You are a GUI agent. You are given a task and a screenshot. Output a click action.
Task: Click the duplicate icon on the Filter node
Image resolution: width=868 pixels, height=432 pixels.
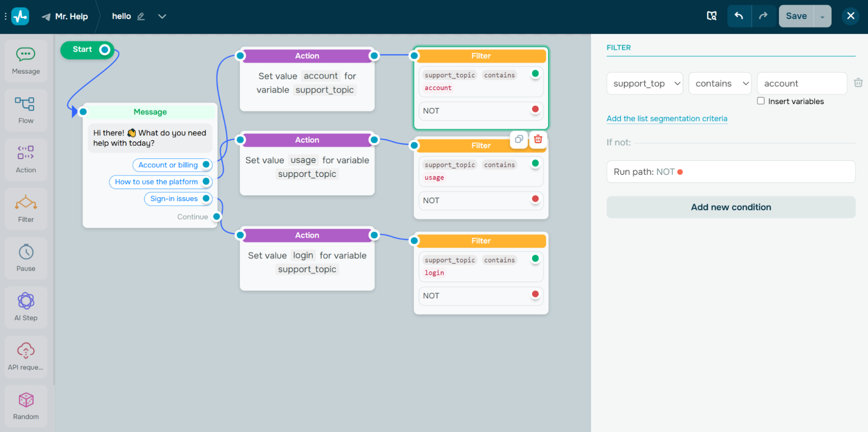click(518, 139)
